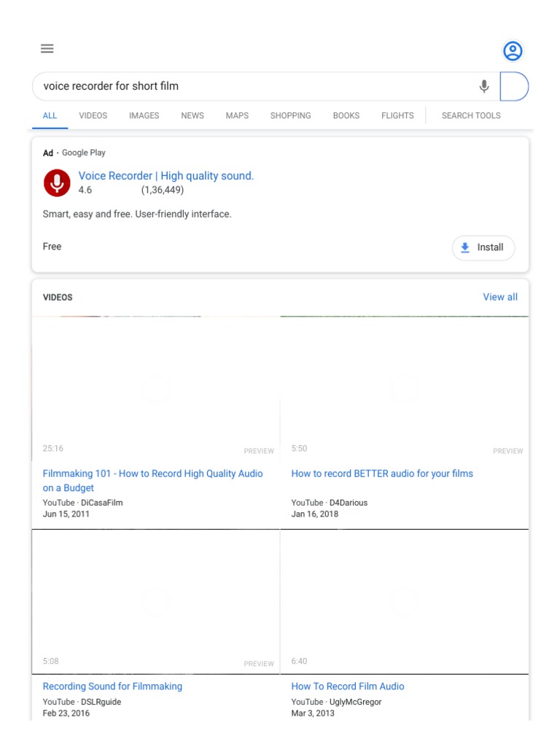The image size is (560, 747).
Task: Click the 'YouTube · DiCasaFilm' source text
Action: pos(83,503)
